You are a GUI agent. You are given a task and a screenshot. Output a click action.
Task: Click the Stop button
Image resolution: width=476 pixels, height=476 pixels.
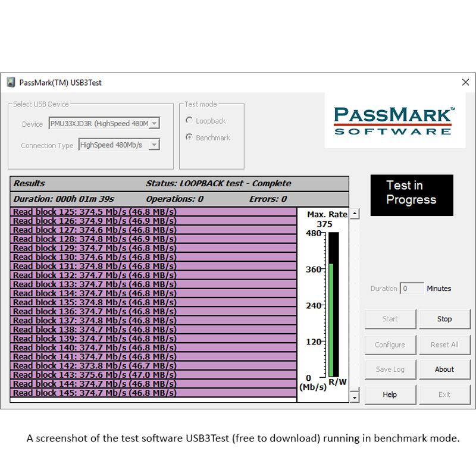tap(444, 319)
